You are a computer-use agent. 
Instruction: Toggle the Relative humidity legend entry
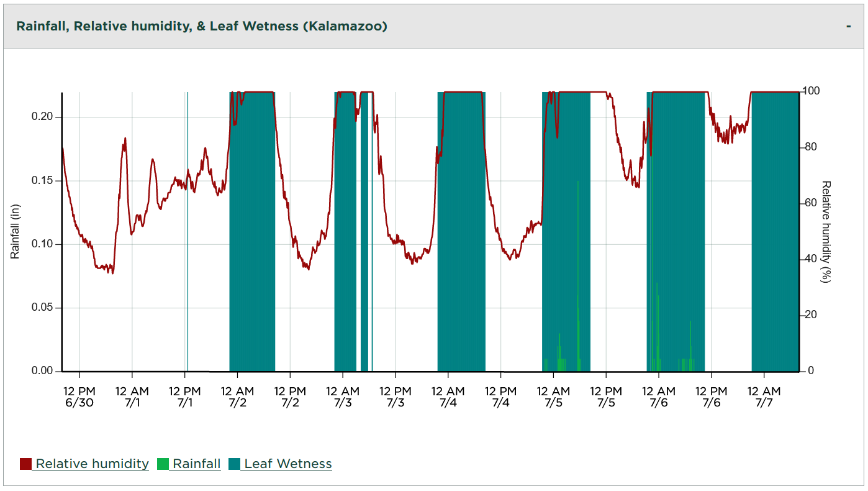click(93, 464)
